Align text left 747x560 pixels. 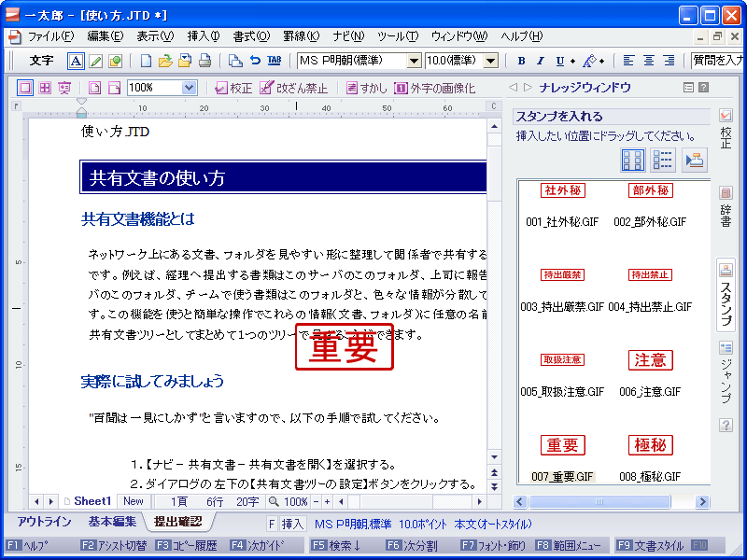tap(628, 61)
